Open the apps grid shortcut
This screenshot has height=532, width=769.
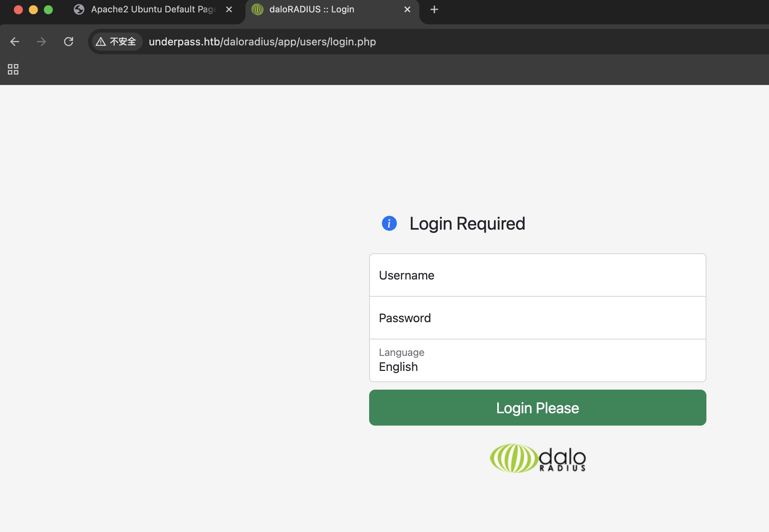pyautogui.click(x=13, y=69)
